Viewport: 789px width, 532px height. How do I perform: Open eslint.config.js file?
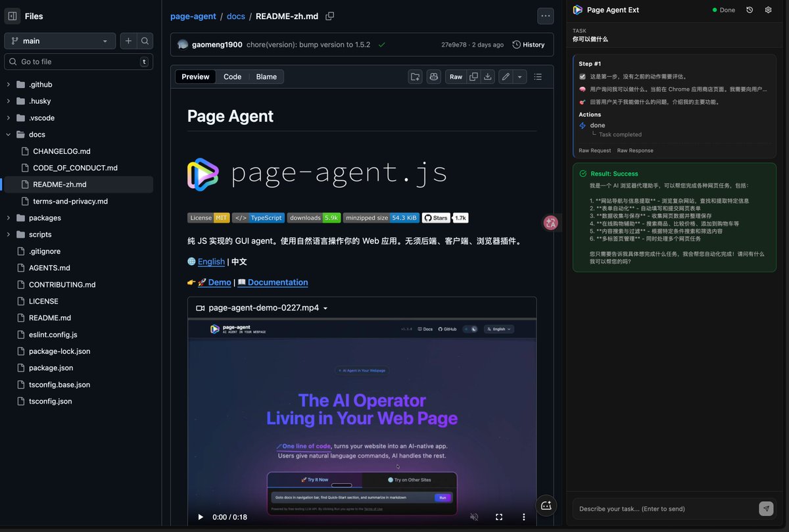53,335
